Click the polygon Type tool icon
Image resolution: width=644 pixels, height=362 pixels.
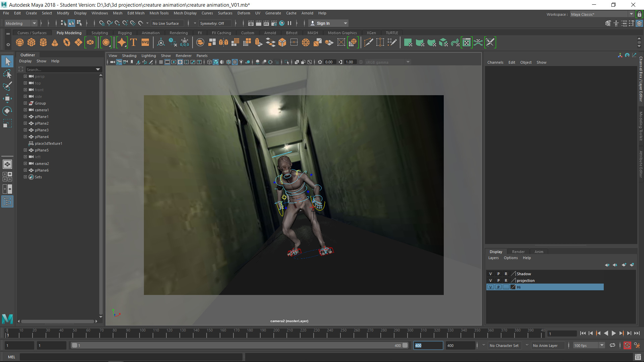coord(133,43)
